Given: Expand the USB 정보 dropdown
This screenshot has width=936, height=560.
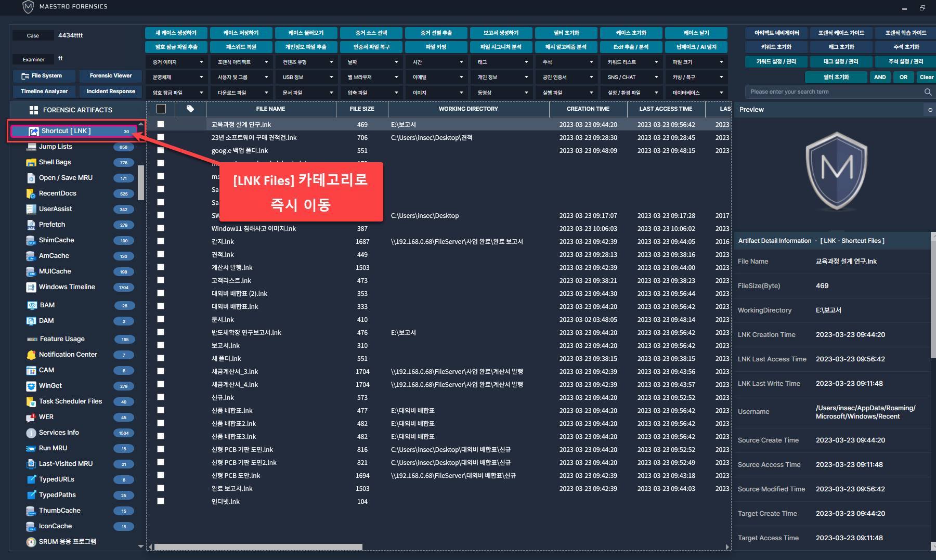Looking at the screenshot, I should click(x=307, y=77).
